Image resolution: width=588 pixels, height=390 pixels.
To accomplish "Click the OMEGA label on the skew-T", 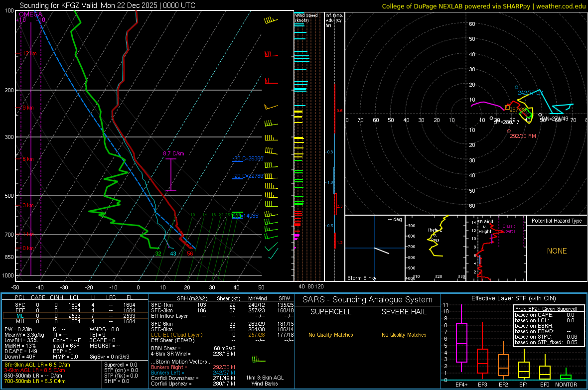I will click(x=31, y=14).
